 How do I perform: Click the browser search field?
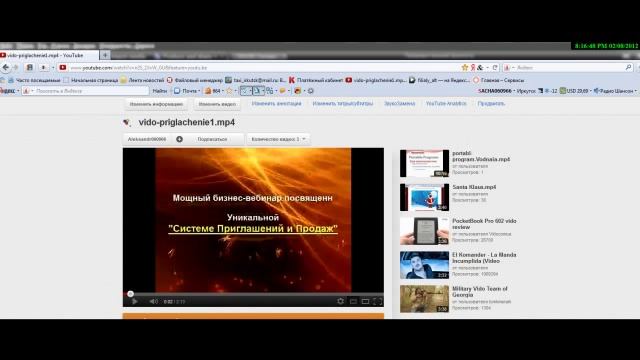568,67
